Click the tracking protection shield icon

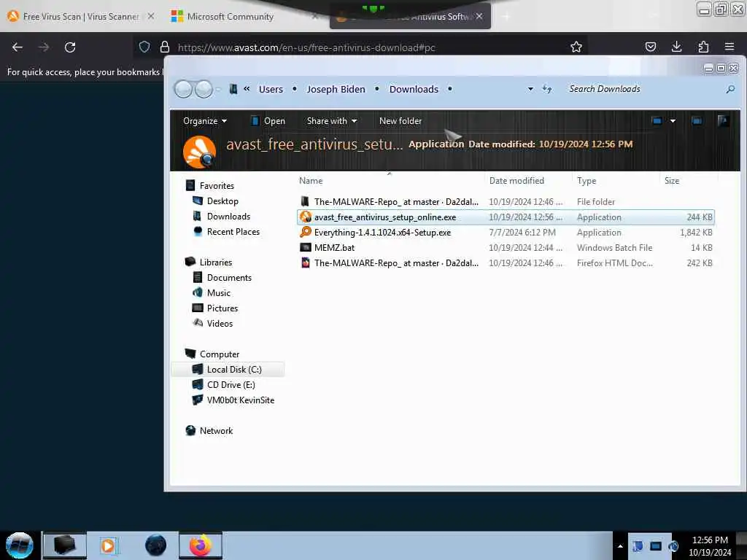(x=144, y=47)
